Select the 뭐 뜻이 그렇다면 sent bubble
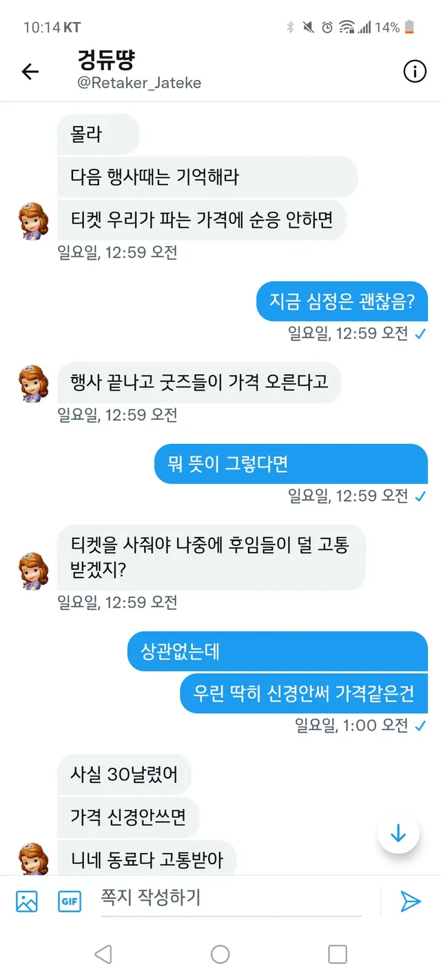 coord(291,464)
